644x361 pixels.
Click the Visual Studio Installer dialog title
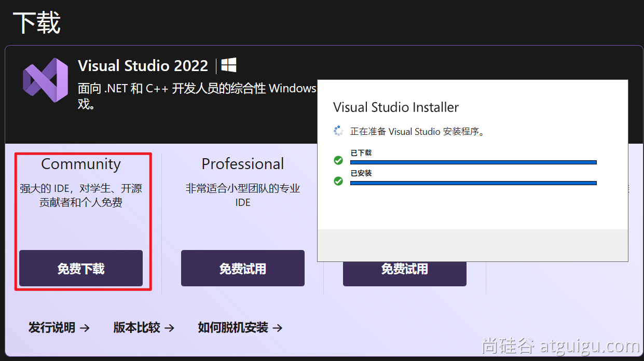pos(396,107)
